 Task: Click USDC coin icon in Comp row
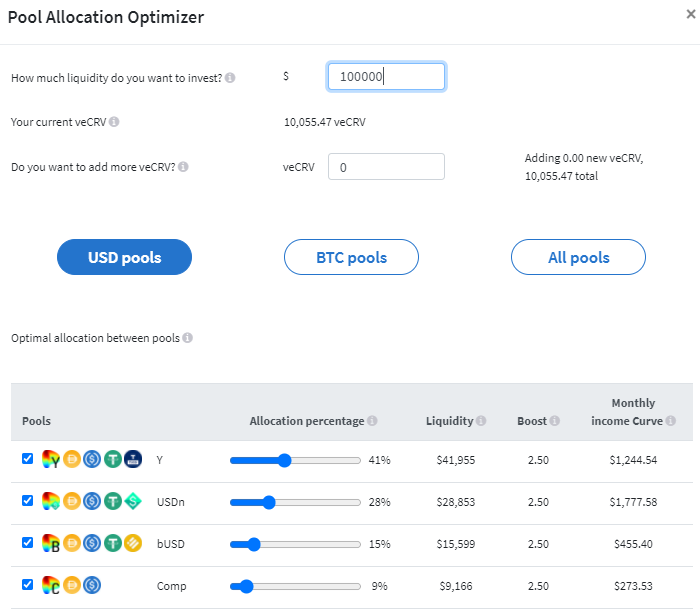(92, 585)
